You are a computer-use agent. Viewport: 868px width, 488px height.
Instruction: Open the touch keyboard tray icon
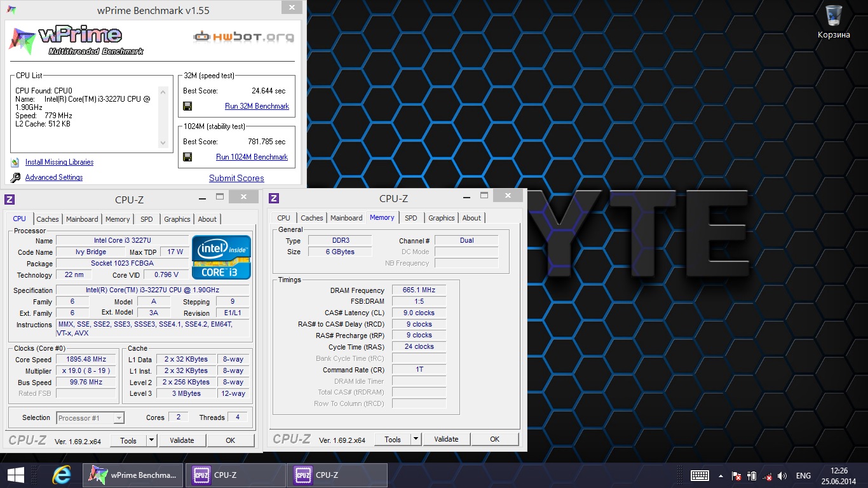tap(700, 476)
